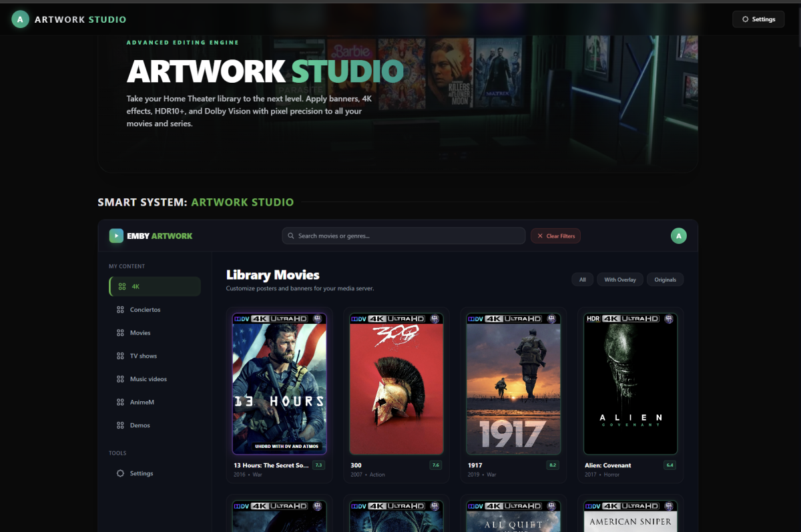Click the Artwork Studio 'A' logo in header
The image size is (801, 532).
20,19
